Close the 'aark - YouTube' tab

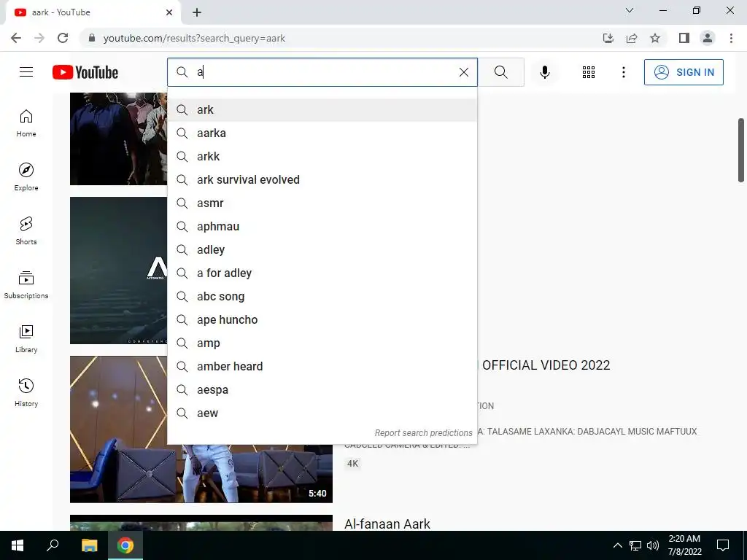coord(169,12)
